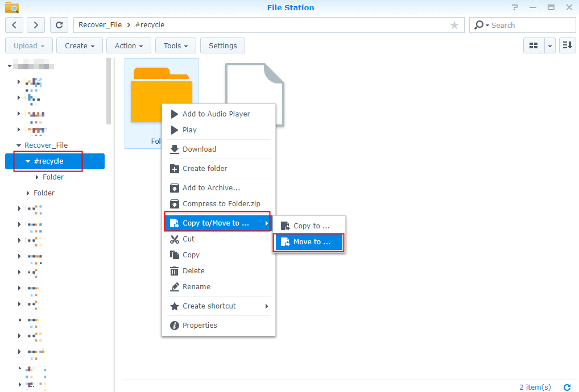Click the sort order icon at top right
The width and height of the screenshot is (579, 392).
point(567,45)
